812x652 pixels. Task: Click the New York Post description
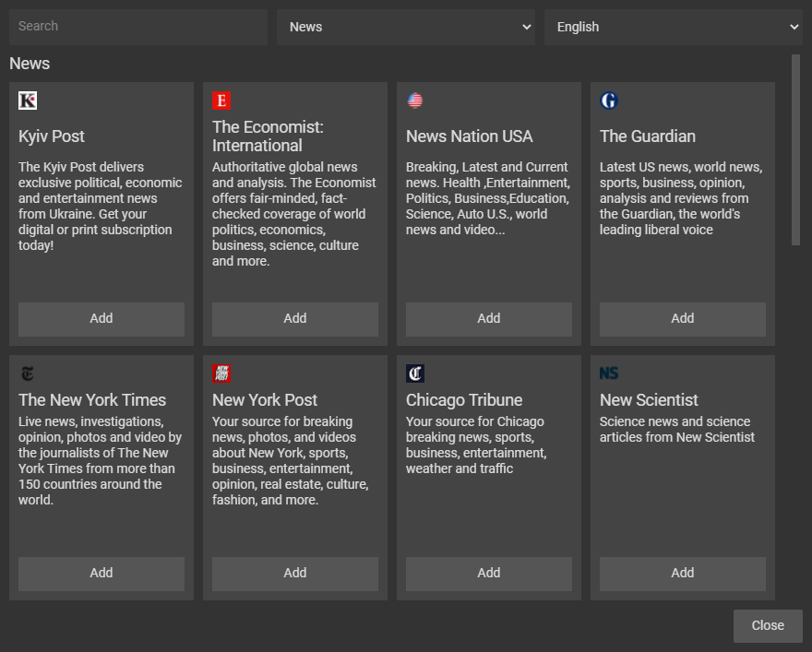(291, 460)
